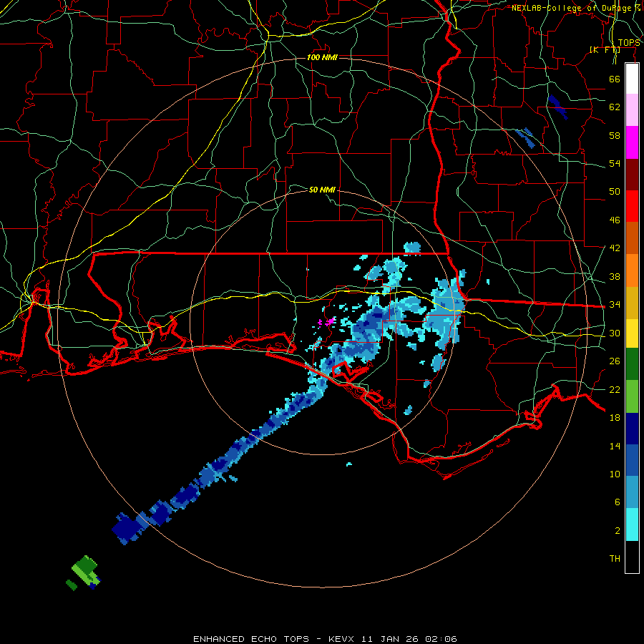Click the TOPS legend title
644x644 pixels.
click(x=629, y=43)
